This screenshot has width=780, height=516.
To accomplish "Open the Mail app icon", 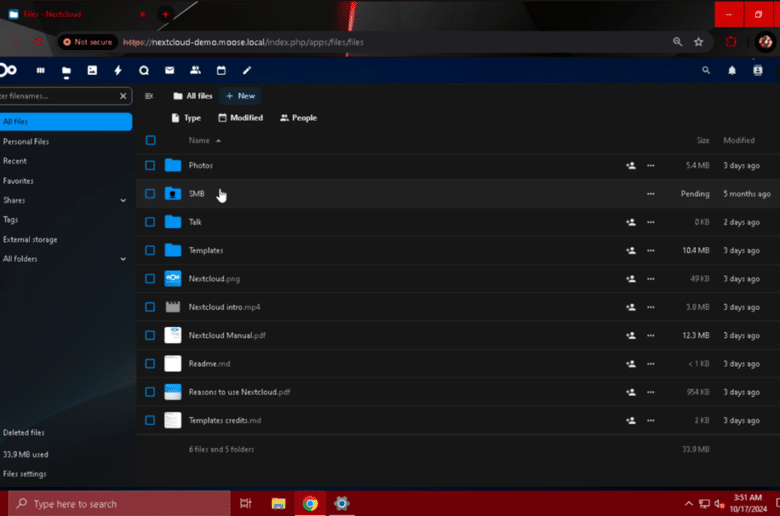I will tap(170, 71).
